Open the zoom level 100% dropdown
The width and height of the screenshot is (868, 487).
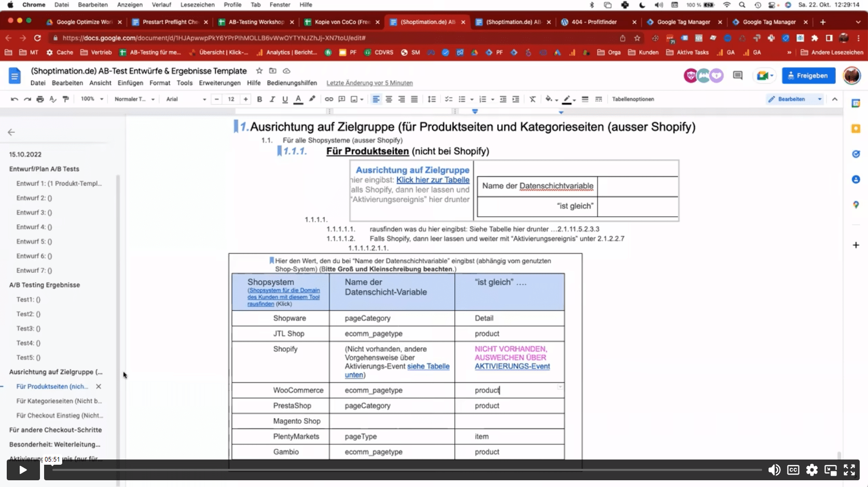point(92,99)
